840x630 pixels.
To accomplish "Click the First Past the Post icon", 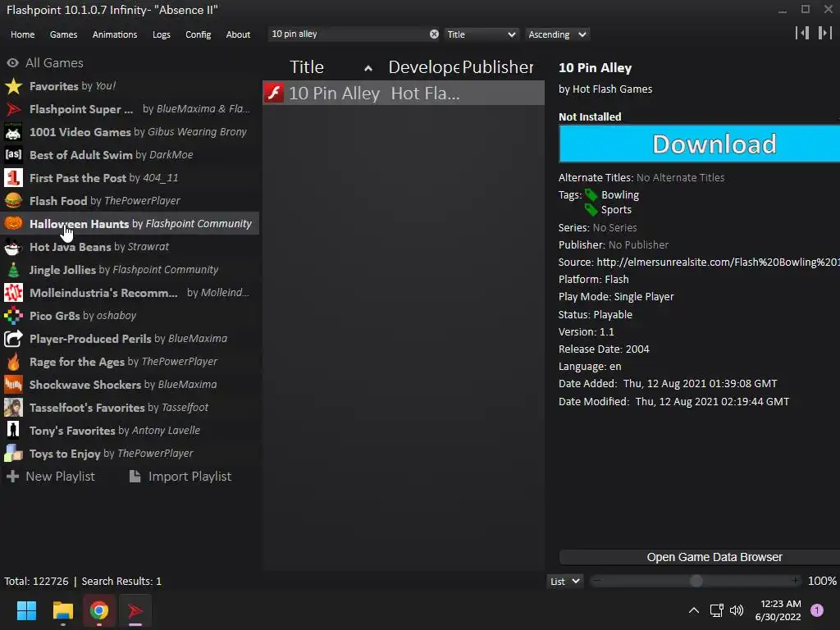I will click(x=13, y=178).
